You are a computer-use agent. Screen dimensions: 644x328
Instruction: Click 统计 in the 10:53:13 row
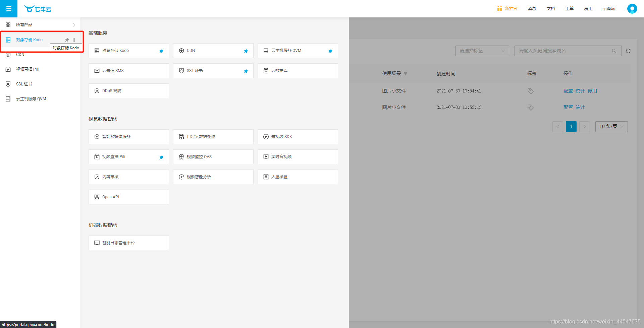580,108
